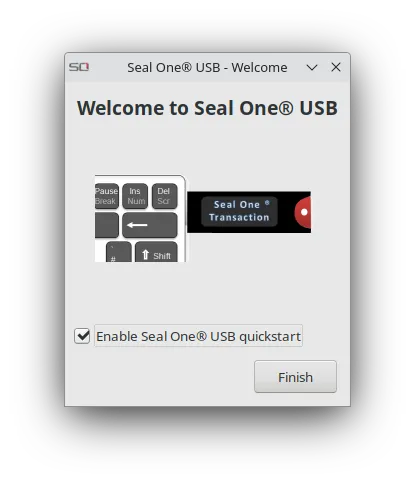Click the white dot inside red button
The width and height of the screenshot is (415, 483).
pos(304,212)
